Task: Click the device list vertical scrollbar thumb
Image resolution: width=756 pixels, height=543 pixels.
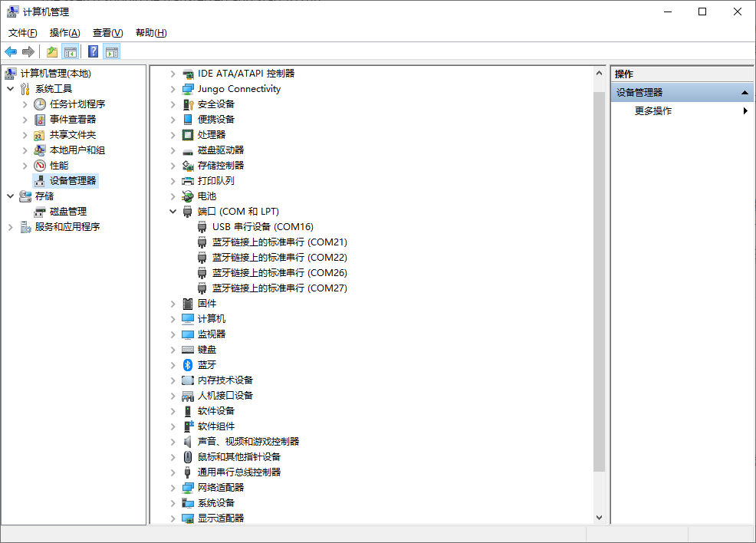Action: point(599,281)
